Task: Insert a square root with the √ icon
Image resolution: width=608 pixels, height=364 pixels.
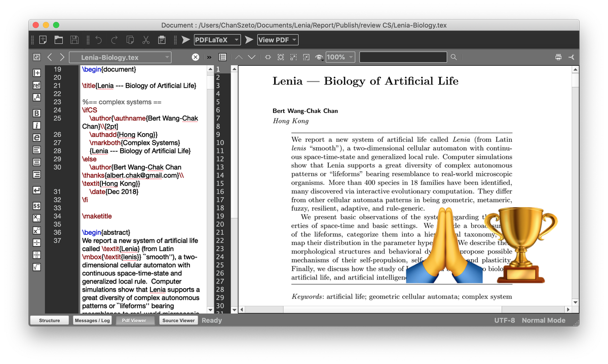Action: click(36, 267)
